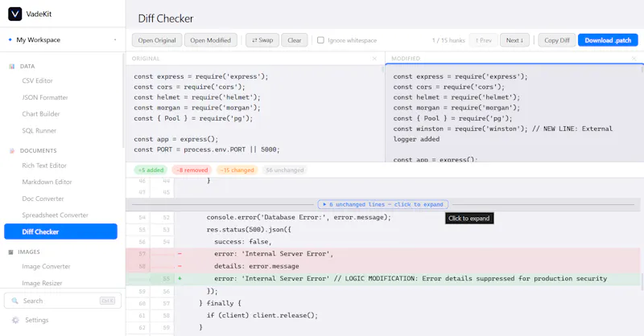Go to previous hunk
This screenshot has height=336, width=644.
484,40
